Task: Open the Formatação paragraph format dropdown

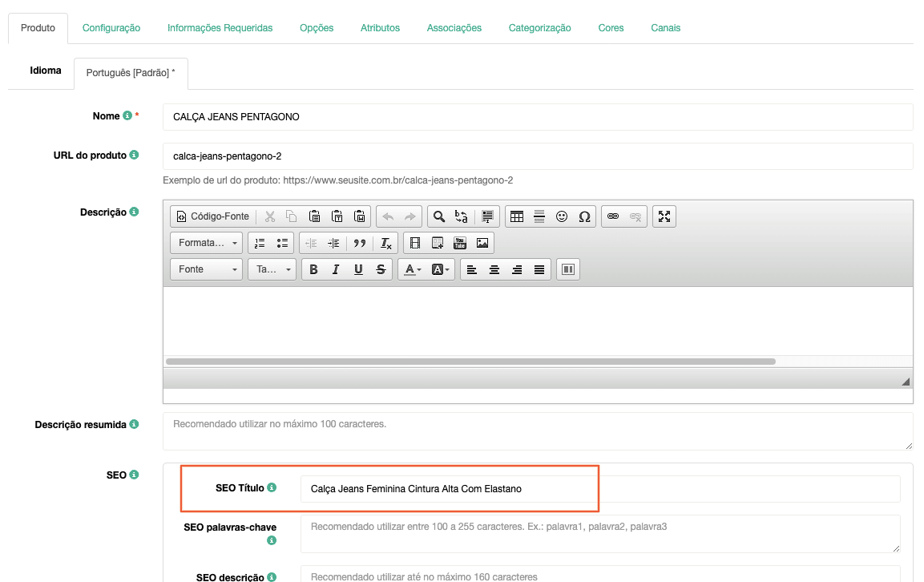Action: 207,243
